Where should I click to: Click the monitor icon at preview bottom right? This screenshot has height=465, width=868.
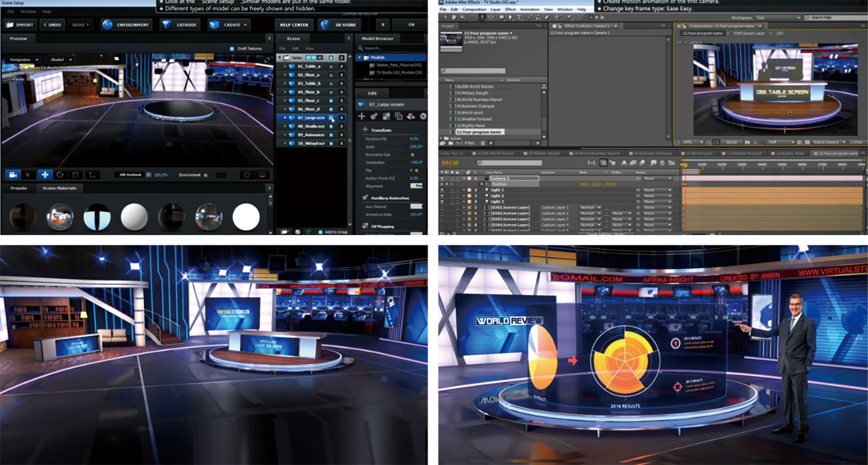point(262,174)
